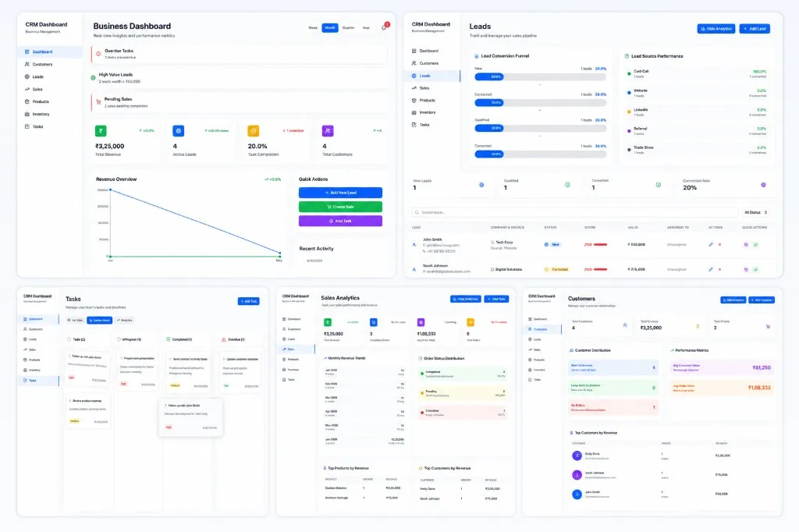Click the Pending Sales cart icon
This screenshot has height=532, width=799.
click(98, 102)
